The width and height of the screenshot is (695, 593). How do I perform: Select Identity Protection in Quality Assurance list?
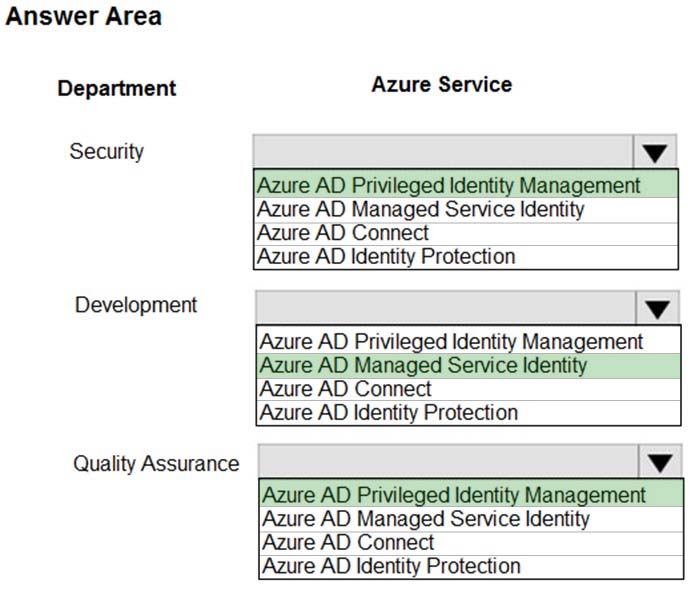coord(472,567)
